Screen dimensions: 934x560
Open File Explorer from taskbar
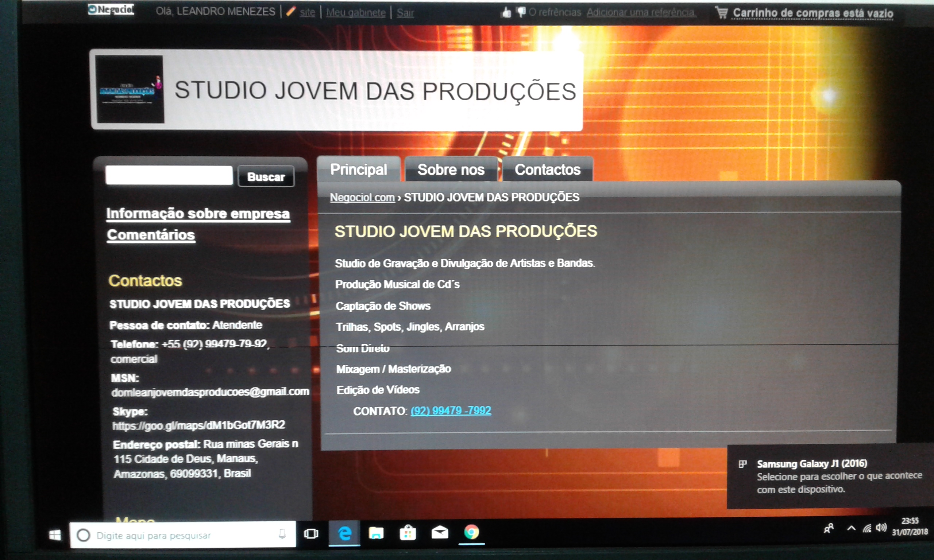[x=376, y=533]
